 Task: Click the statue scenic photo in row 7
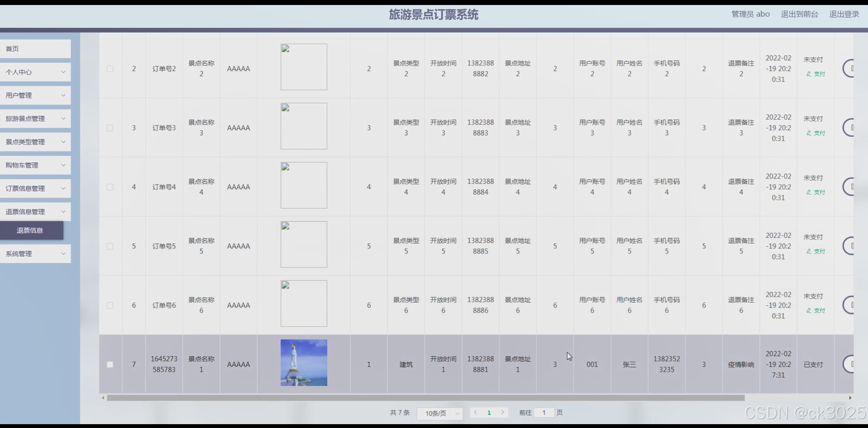click(304, 363)
